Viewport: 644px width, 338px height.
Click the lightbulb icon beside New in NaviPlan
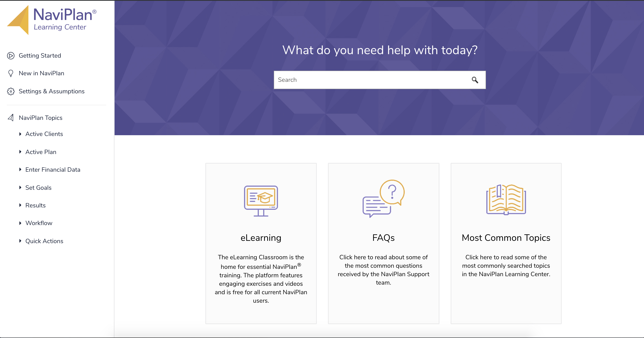(11, 73)
